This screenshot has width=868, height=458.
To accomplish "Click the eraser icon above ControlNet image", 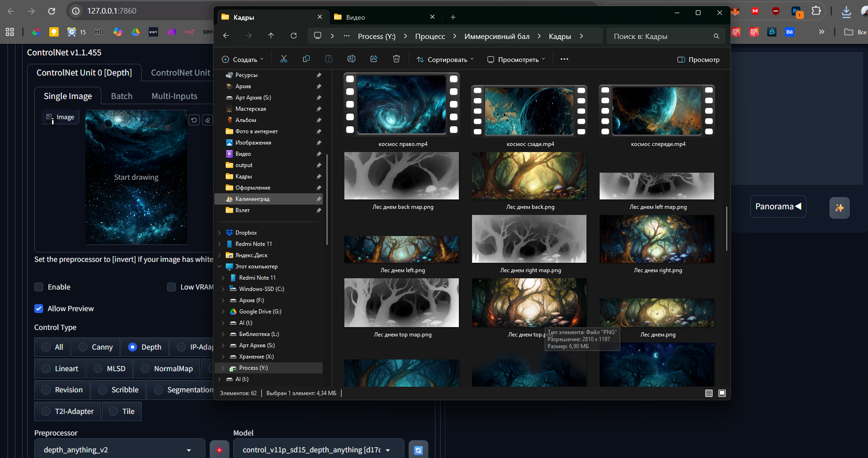I will point(207,120).
